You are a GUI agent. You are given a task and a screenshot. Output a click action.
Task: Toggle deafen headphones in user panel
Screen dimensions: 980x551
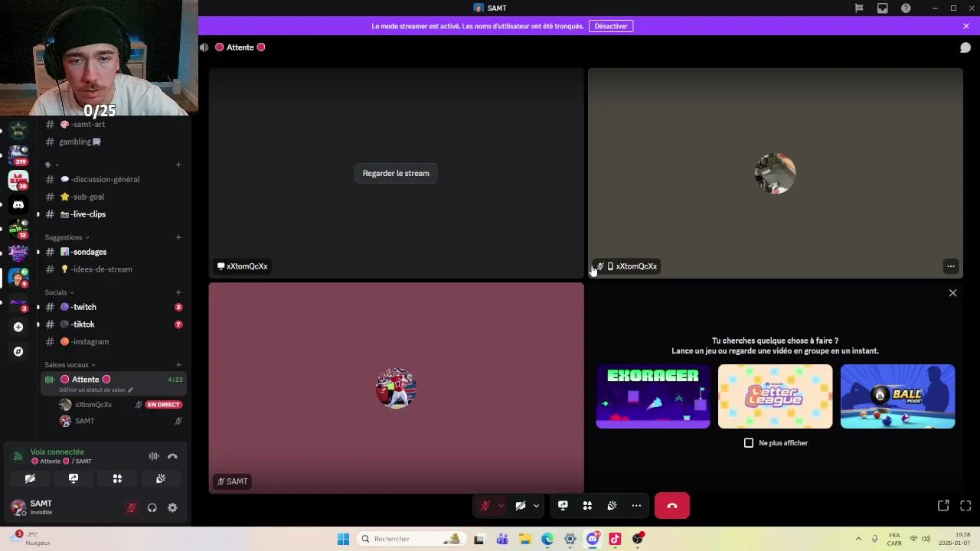[x=152, y=507]
